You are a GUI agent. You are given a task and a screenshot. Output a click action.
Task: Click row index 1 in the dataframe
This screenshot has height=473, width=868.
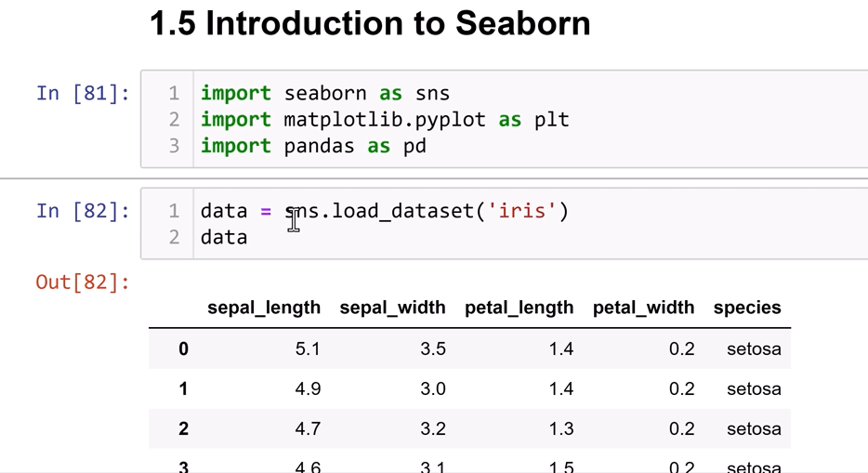point(183,388)
